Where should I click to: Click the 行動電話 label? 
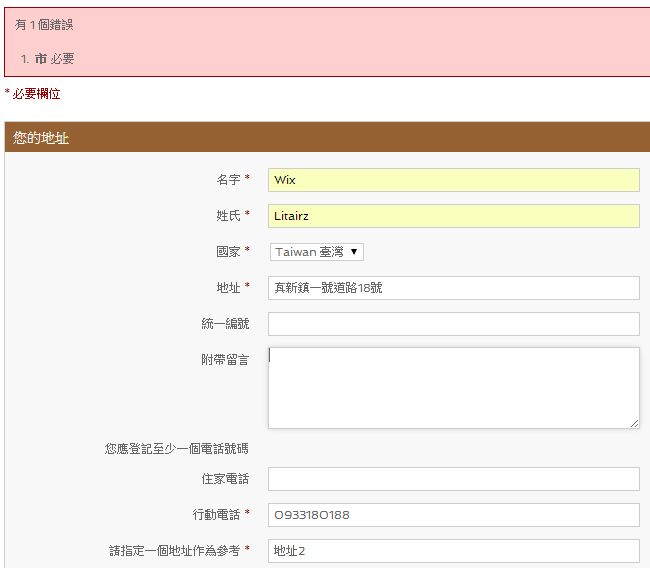(216, 515)
